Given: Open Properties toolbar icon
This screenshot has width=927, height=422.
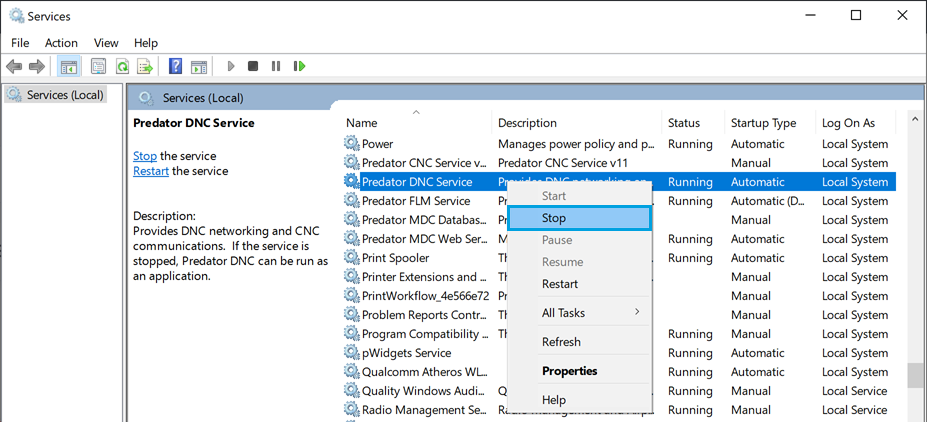Looking at the screenshot, I should (98, 66).
